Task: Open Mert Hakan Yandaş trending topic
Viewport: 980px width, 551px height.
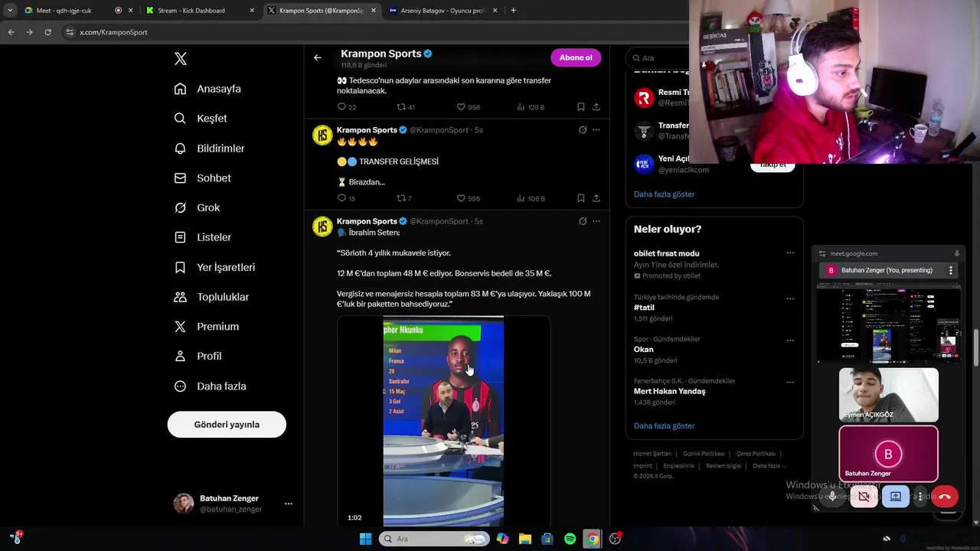Action: point(669,391)
